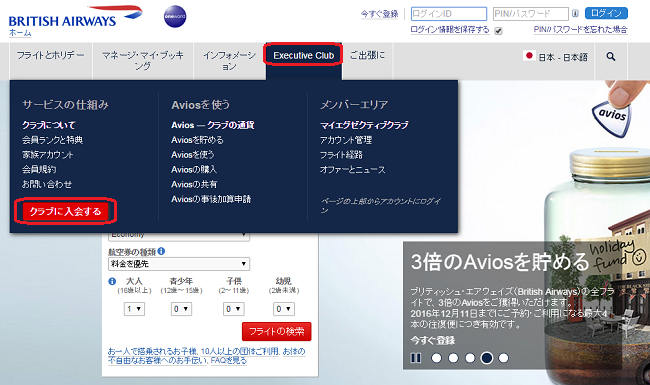
Task: Click ログイン情報を保存する label link
Action: pyautogui.click(x=450, y=29)
